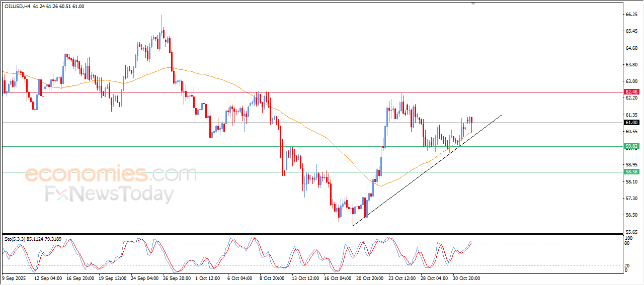Click the stochastic 80 level label
This screenshot has height=285, width=644.
pos(626,243)
